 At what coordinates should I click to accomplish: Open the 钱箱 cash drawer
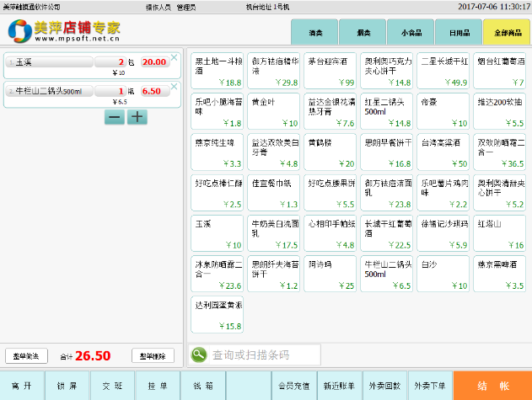coord(203,386)
